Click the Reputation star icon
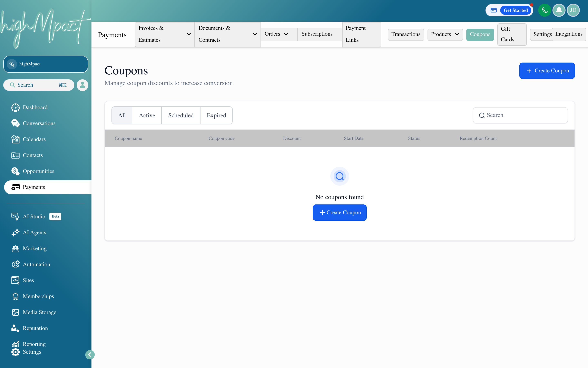Image resolution: width=588 pixels, height=368 pixels. click(x=15, y=328)
